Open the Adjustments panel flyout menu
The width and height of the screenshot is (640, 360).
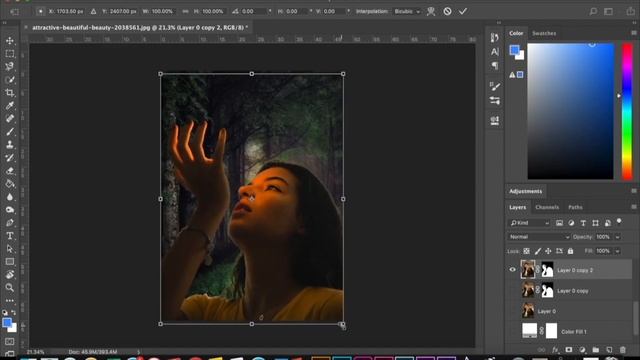(633, 191)
